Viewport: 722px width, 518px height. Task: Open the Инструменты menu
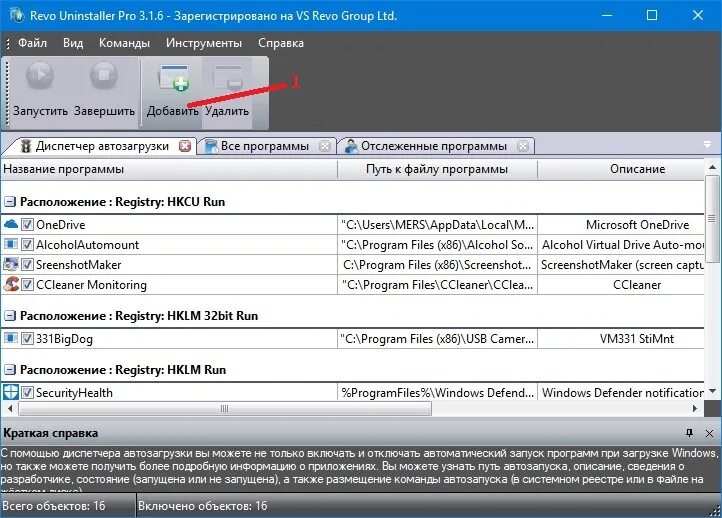[x=204, y=43]
